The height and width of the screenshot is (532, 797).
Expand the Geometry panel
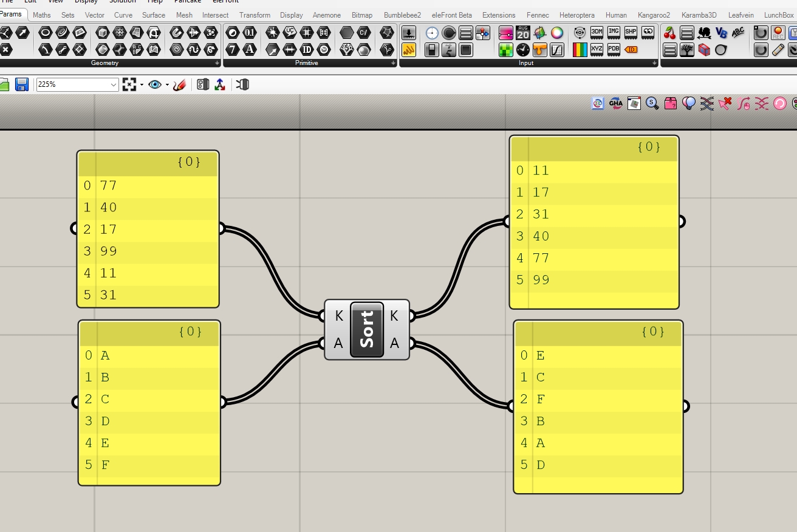coord(217,63)
